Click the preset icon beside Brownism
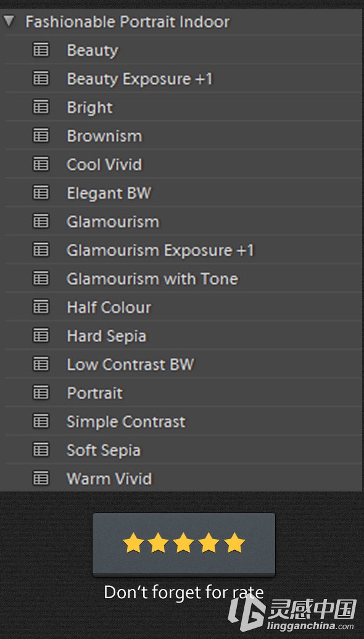 pyautogui.click(x=41, y=135)
